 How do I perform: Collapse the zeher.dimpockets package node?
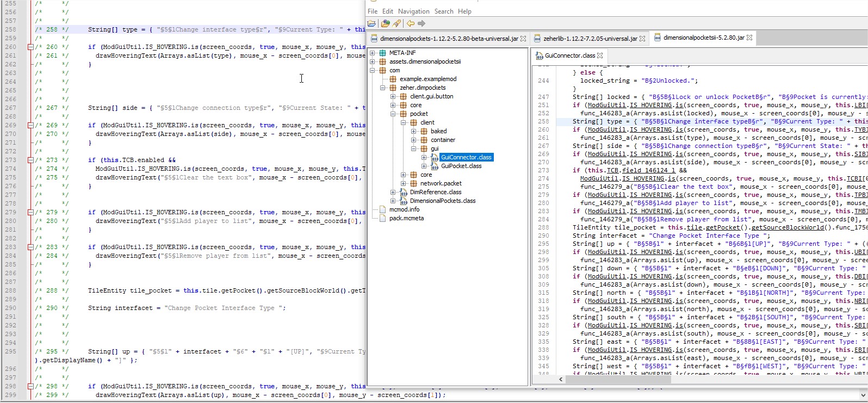pyautogui.click(x=383, y=88)
